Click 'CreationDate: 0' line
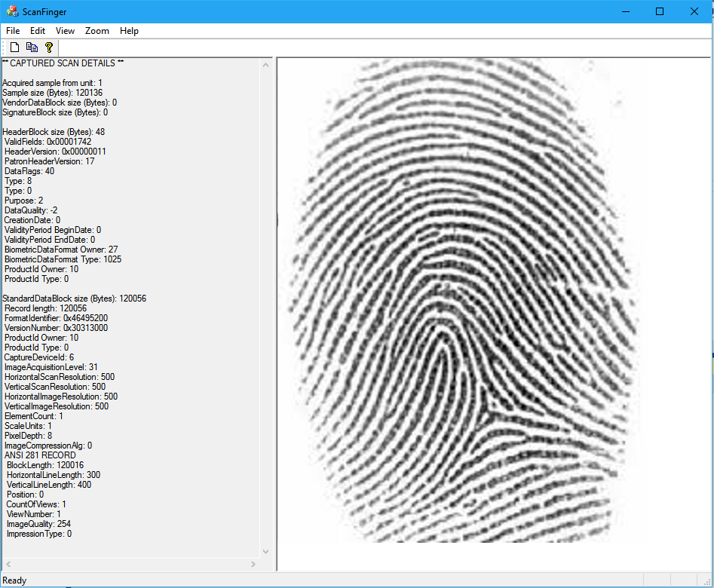Viewport: 714px width, 588px height. click(x=32, y=220)
